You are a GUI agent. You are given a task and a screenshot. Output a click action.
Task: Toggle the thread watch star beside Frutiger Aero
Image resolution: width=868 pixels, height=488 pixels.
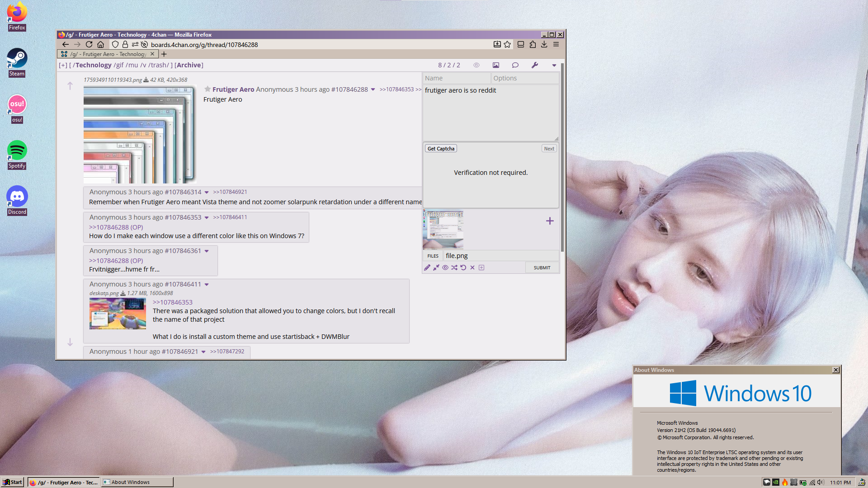coord(208,89)
